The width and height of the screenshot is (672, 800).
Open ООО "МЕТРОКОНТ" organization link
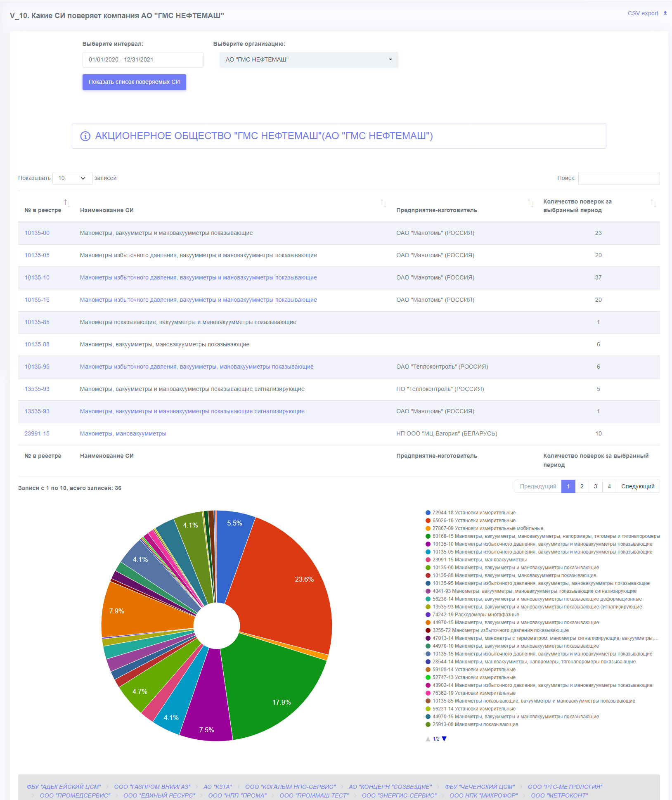click(x=559, y=795)
